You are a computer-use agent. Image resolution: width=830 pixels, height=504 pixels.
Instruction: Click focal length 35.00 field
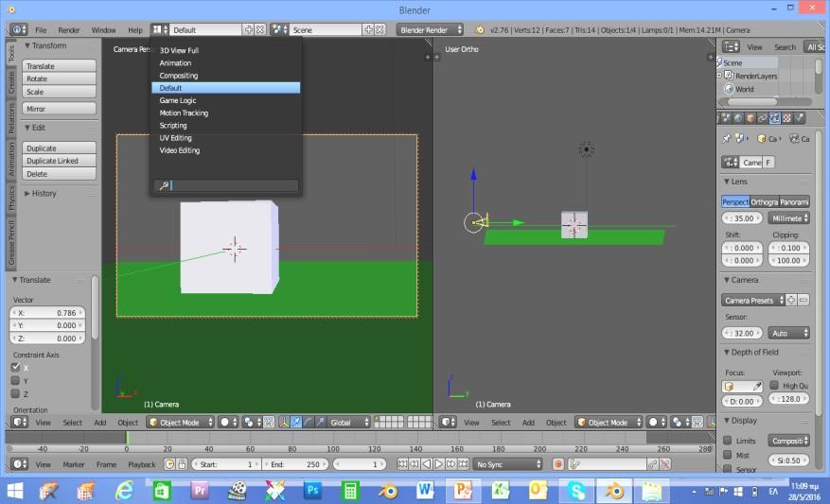[x=742, y=218]
